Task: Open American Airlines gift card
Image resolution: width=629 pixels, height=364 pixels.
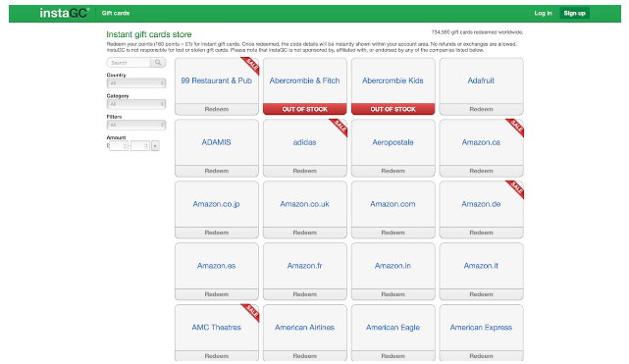Action: tap(305, 328)
